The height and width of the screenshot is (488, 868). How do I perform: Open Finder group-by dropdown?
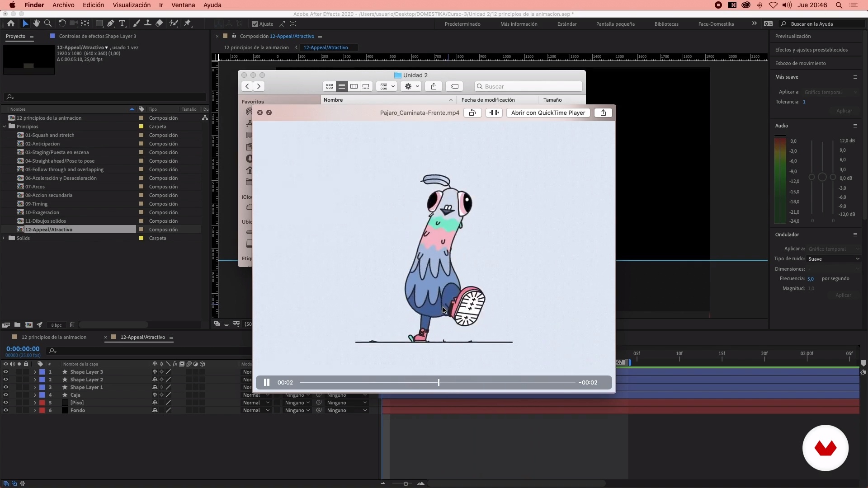coord(387,86)
